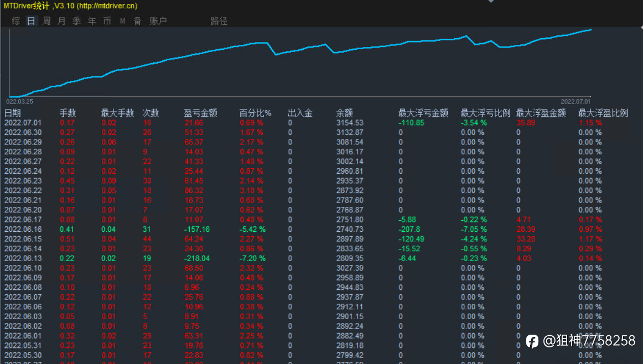
Task: Click the balance value 3154.53
Action: pos(350,123)
